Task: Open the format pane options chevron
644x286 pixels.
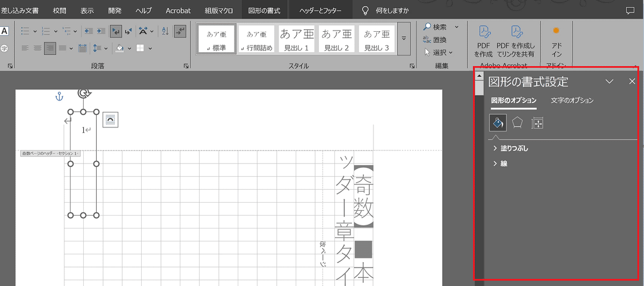Action: 609,82
